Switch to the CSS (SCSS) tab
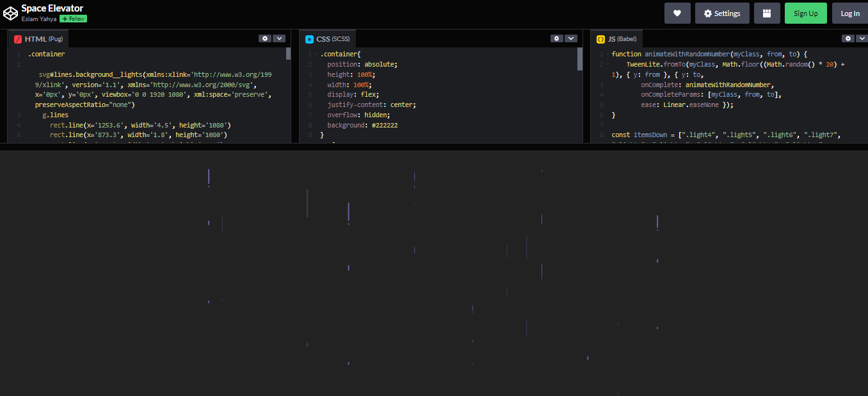Screen dimensions: 868x396 (328, 38)
